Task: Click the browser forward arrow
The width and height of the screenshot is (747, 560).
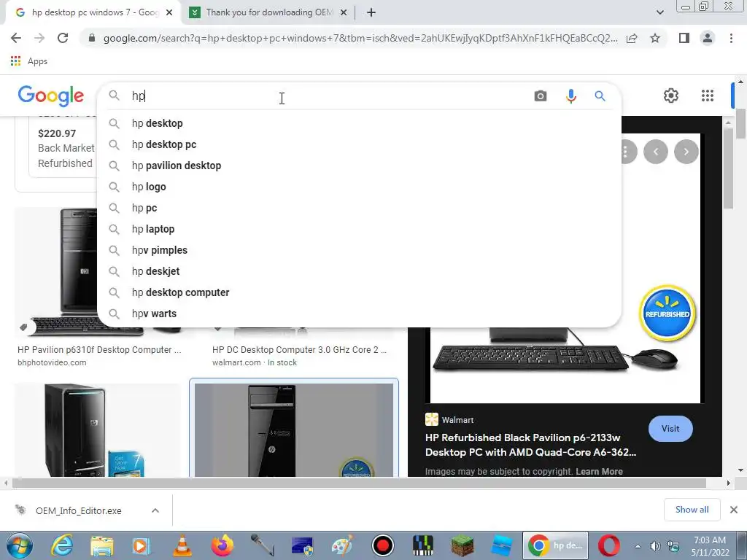Action: 39,38
